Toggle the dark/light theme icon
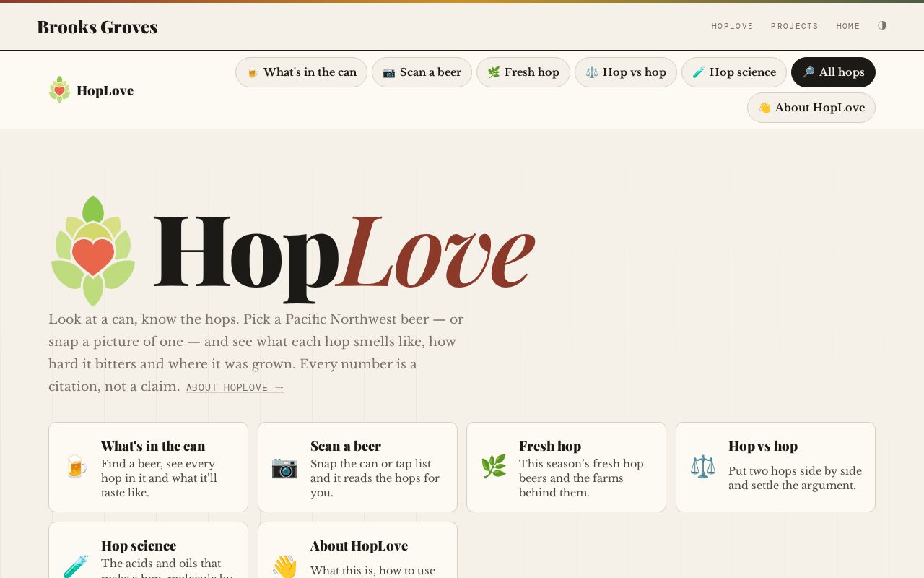This screenshot has height=578, width=924. tap(882, 25)
